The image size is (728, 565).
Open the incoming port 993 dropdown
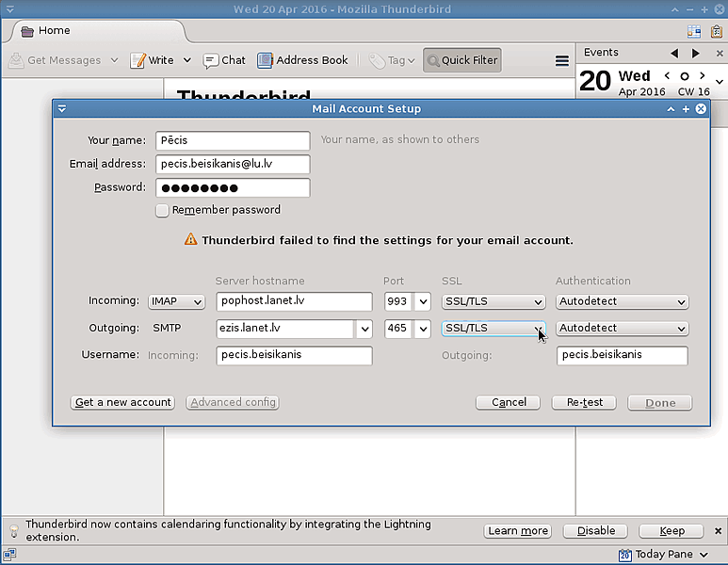(423, 301)
